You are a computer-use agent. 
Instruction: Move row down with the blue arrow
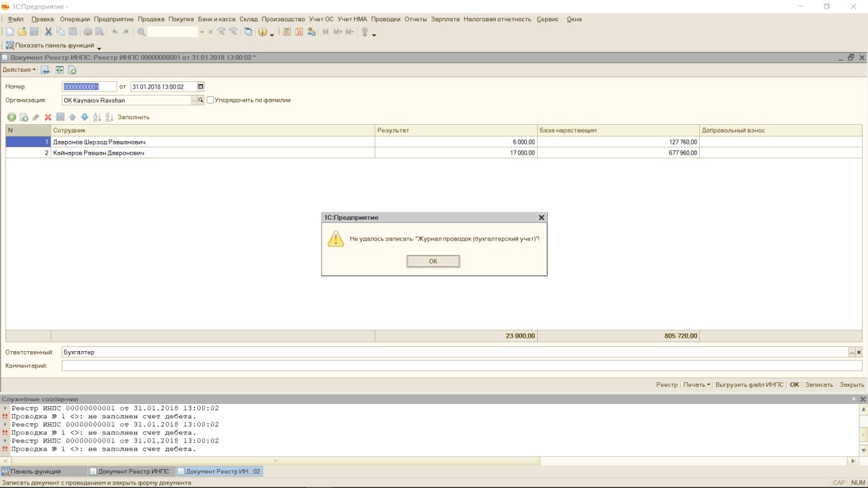(x=85, y=117)
